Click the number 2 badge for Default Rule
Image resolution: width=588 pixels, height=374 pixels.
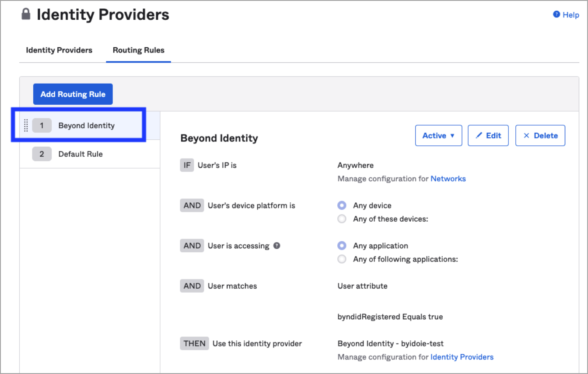pos(42,154)
